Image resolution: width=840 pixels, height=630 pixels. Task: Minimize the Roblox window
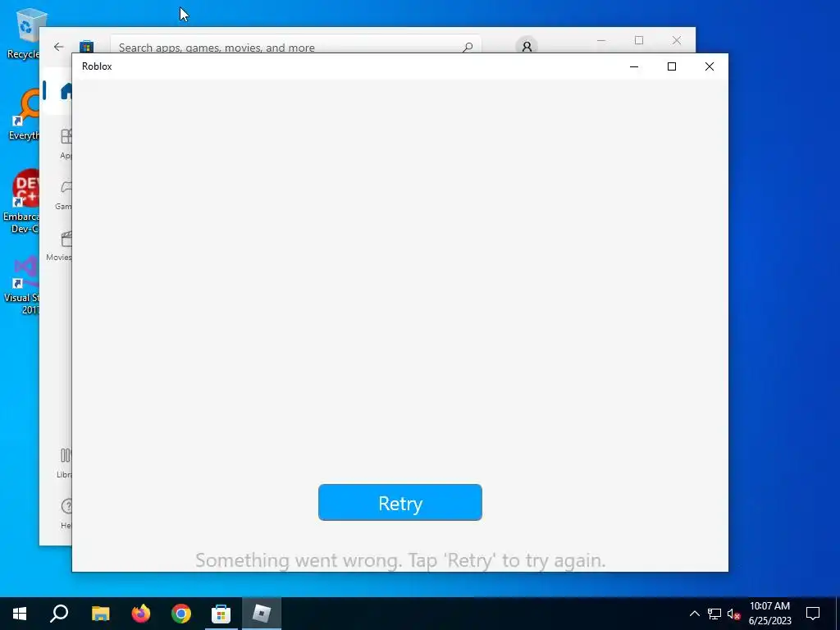pos(634,66)
